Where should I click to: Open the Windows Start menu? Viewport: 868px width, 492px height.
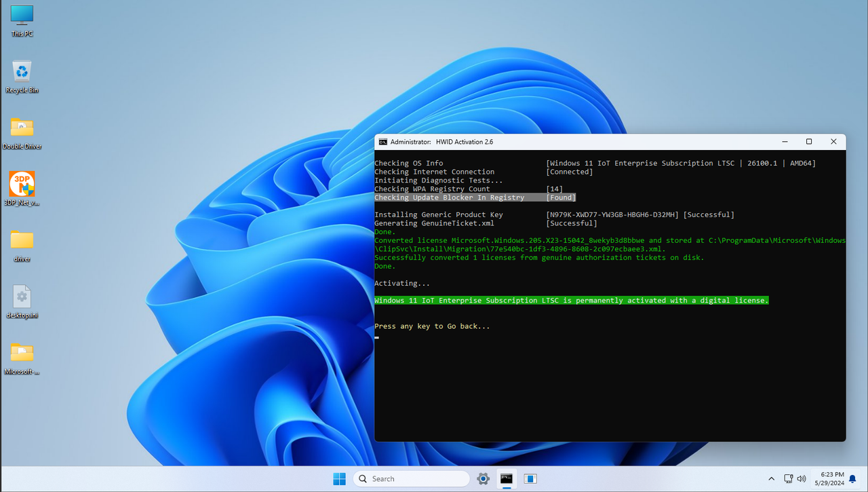point(340,478)
